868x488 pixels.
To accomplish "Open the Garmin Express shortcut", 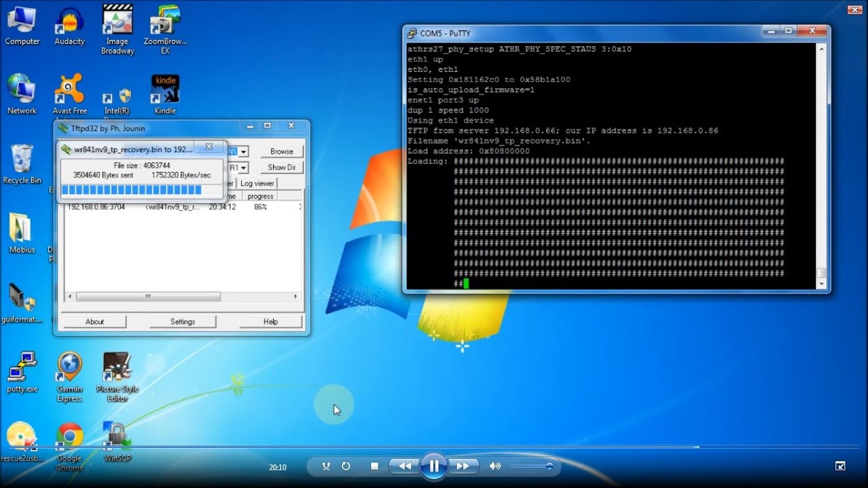I will pos(69,376).
